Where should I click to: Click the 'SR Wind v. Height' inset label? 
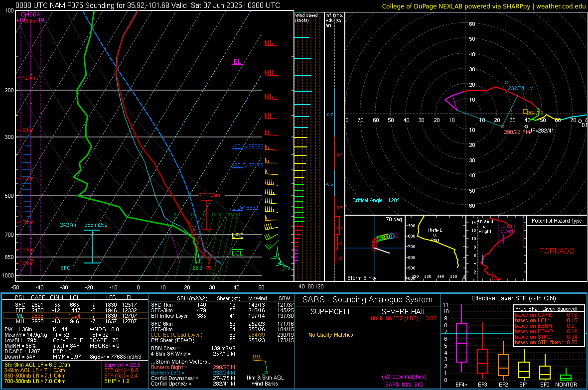click(485, 227)
